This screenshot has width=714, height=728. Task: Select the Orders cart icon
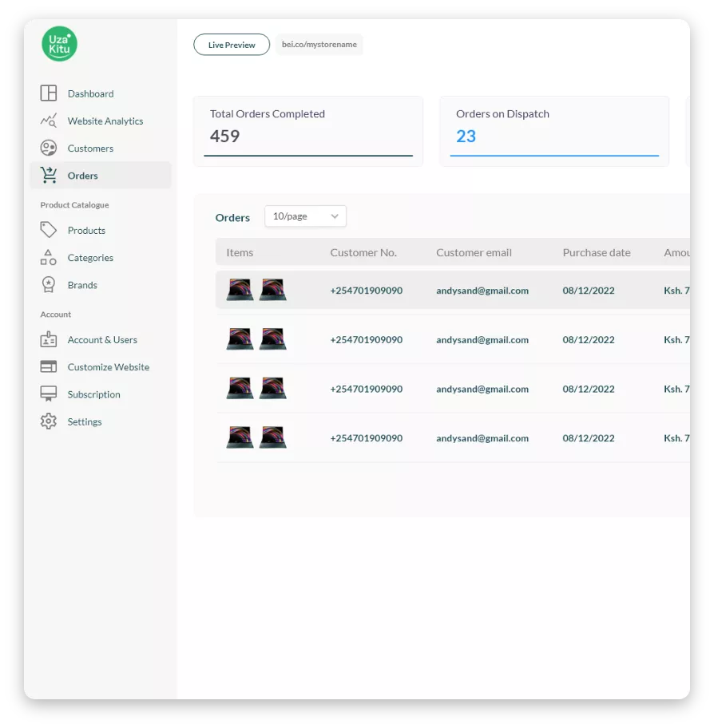pos(48,175)
